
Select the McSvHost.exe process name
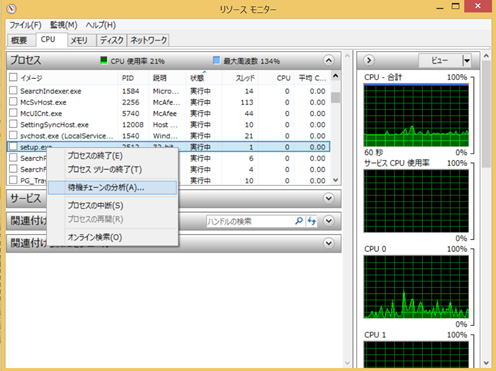(x=43, y=102)
